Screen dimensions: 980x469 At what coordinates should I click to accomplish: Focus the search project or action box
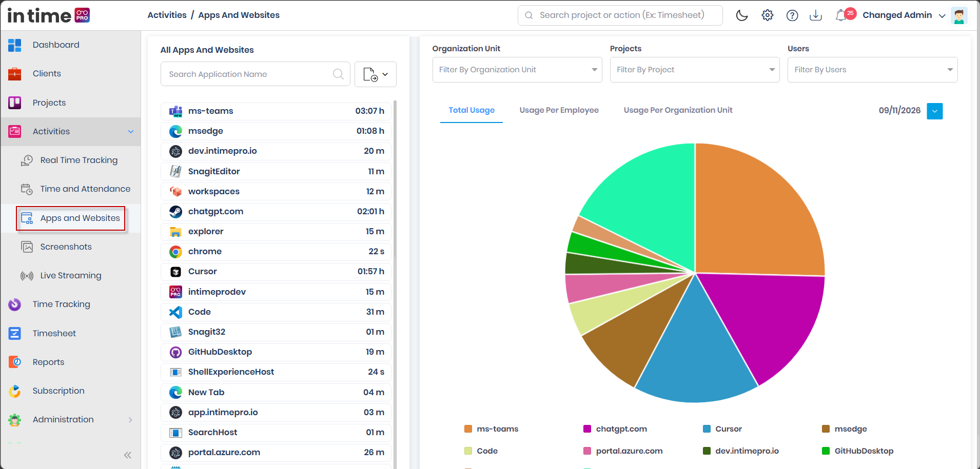[620, 15]
